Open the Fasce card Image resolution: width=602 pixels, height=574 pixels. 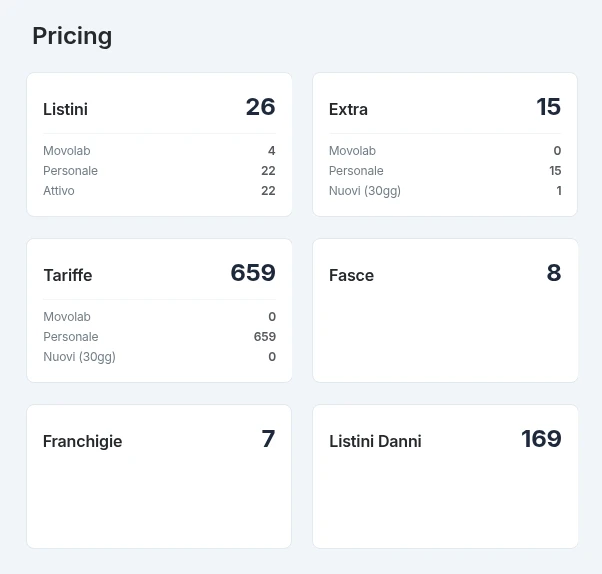[445, 310]
